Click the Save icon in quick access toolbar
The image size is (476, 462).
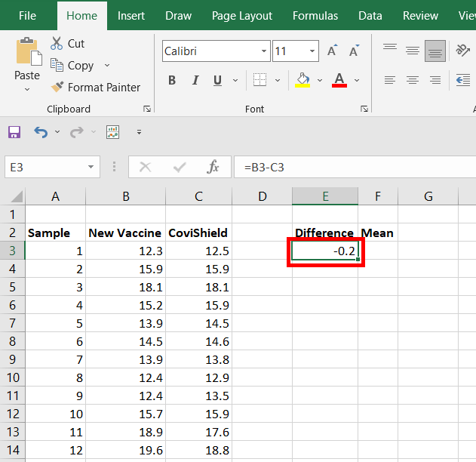[14, 132]
